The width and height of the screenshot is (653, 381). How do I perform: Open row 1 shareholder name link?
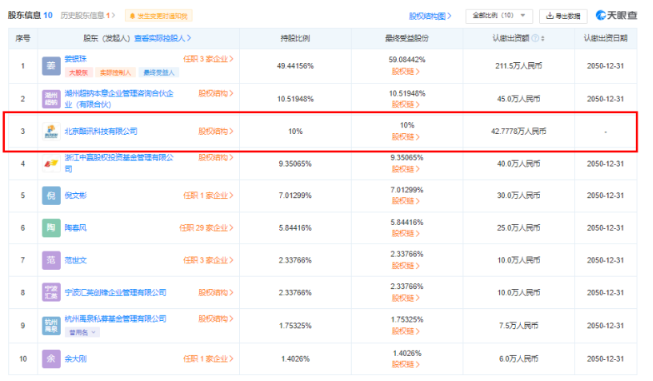click(x=75, y=59)
